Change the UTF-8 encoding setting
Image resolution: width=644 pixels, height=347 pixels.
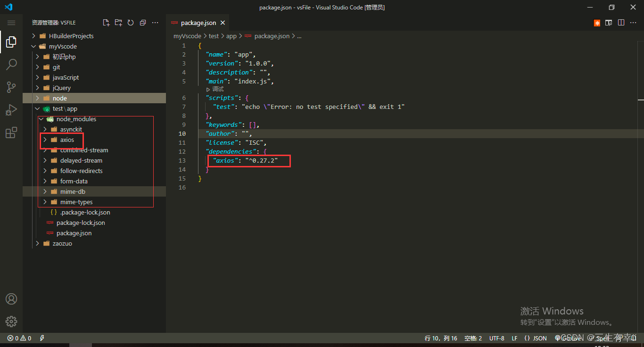click(496, 338)
